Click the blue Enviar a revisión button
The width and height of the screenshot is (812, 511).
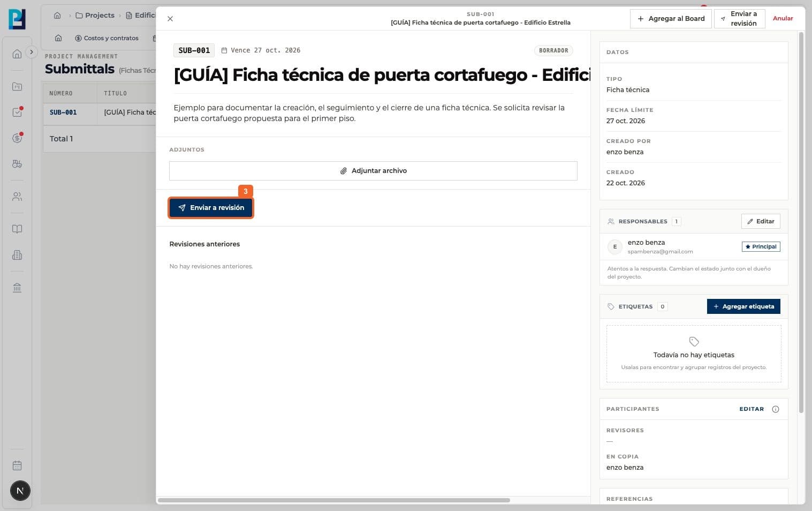coord(211,208)
